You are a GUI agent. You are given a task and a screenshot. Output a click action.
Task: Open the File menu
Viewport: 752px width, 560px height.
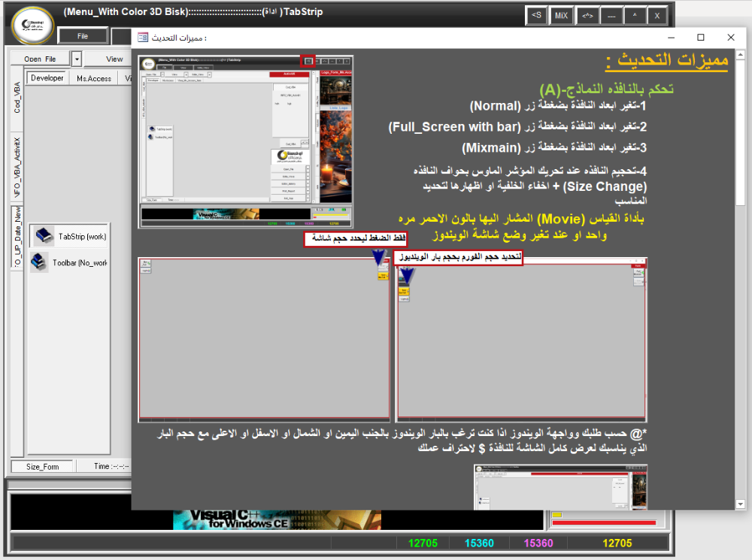pos(82,35)
